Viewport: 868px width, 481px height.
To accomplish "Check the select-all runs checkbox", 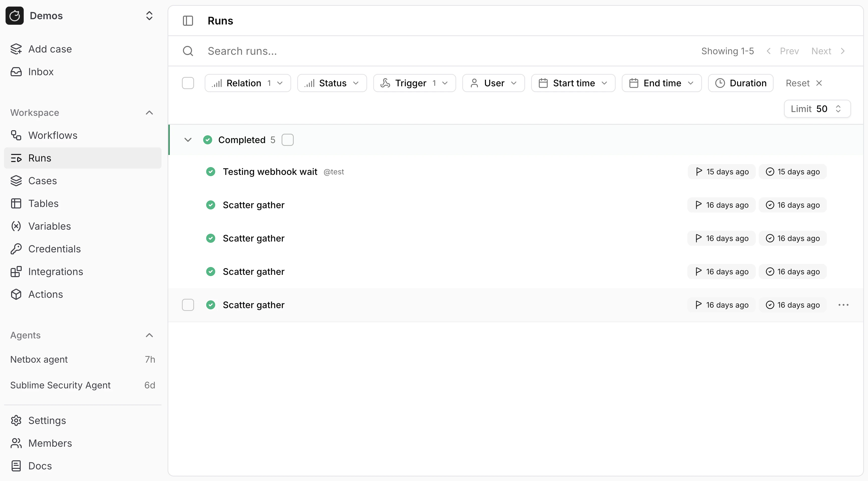I will (188, 83).
